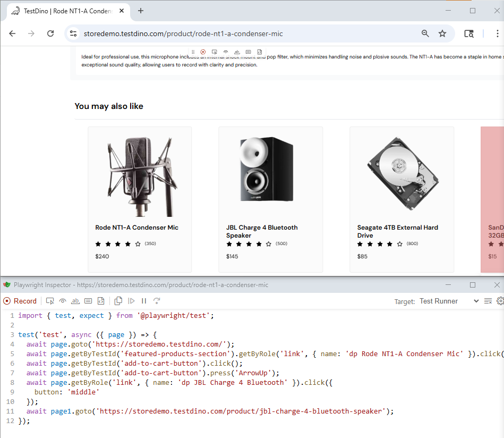Click Pick locator icon in Playwright Inspector
The image size is (504, 438).
pyautogui.click(x=50, y=301)
